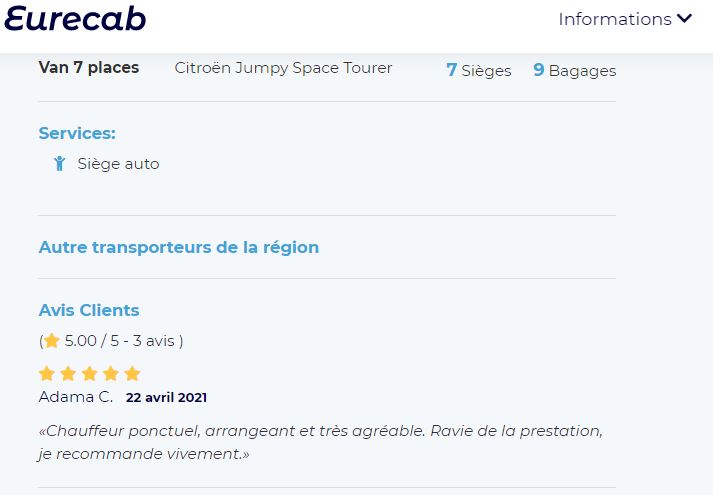Click the 7 Sièges seat count
713x495 pixels.
pyautogui.click(x=479, y=70)
